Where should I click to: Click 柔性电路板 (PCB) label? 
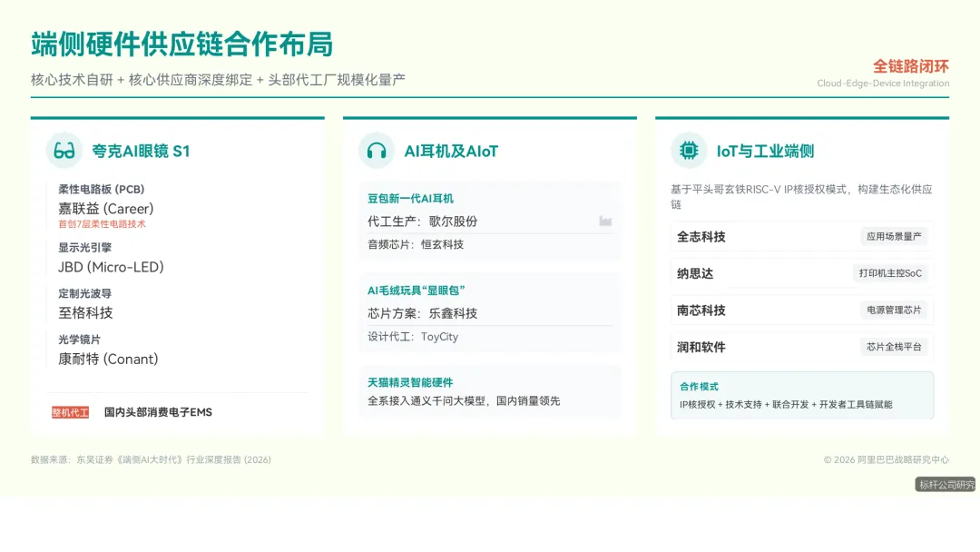102,190
